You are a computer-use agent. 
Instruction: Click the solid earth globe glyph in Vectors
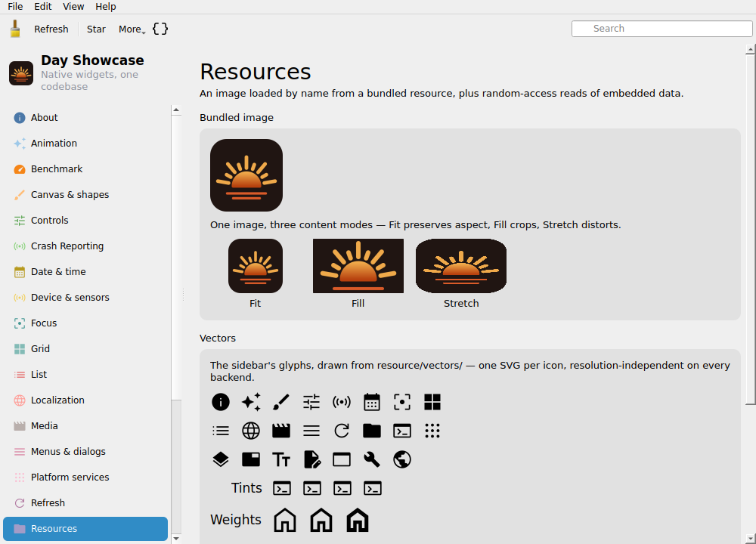[x=402, y=459]
